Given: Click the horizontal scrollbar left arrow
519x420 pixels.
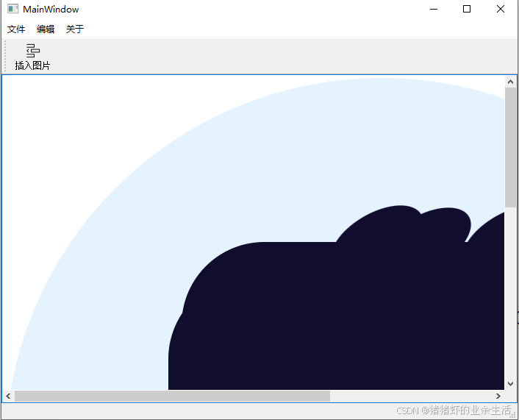Looking at the screenshot, I should 8,396.
